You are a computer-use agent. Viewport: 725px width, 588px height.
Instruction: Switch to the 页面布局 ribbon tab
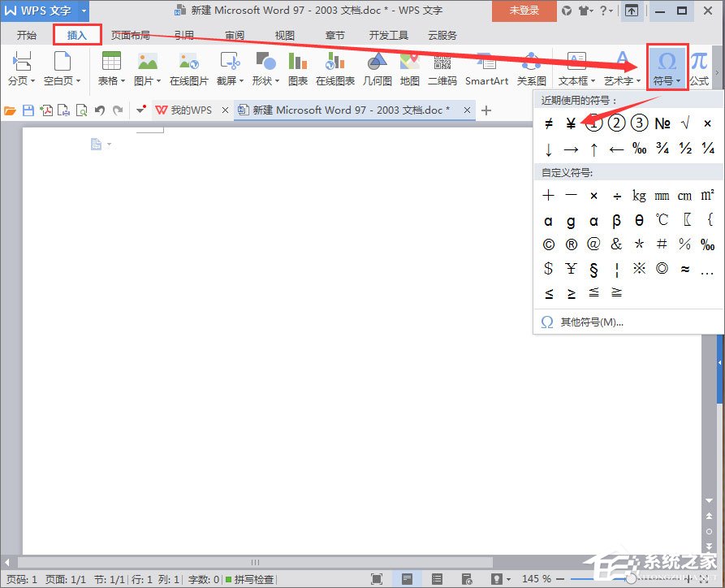[x=130, y=36]
